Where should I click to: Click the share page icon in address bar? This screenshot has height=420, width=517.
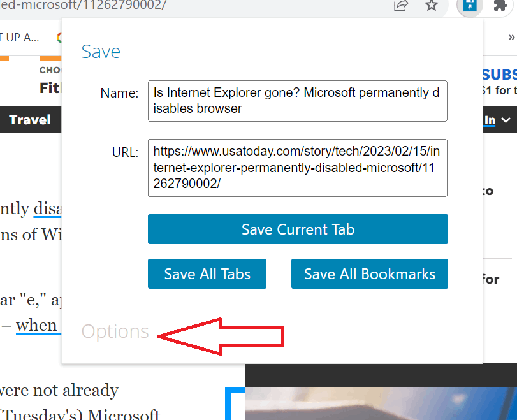tap(401, 5)
